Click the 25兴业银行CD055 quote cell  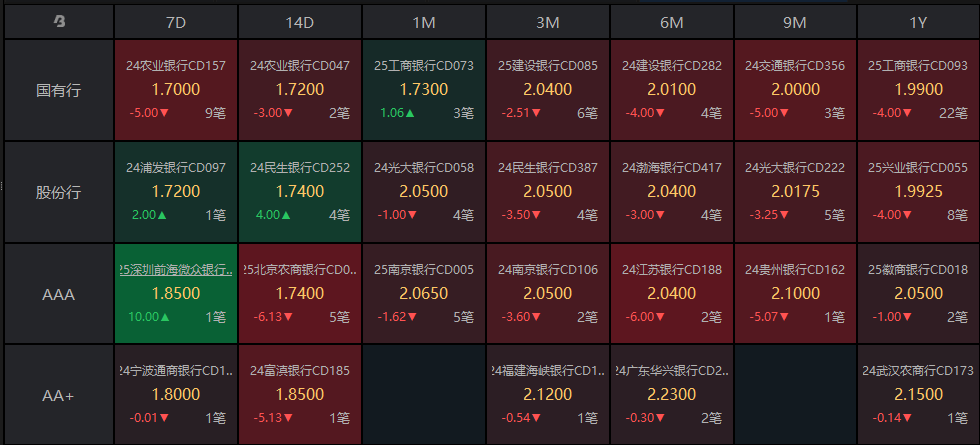click(918, 192)
